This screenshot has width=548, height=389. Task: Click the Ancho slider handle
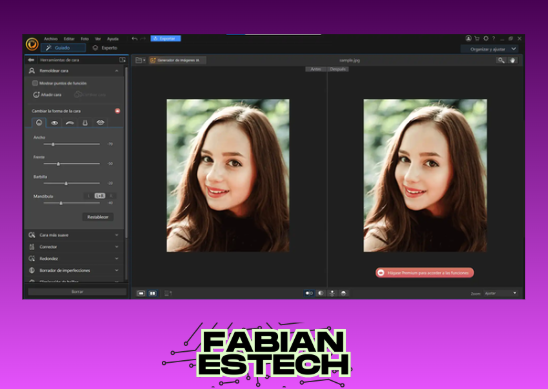click(x=53, y=144)
